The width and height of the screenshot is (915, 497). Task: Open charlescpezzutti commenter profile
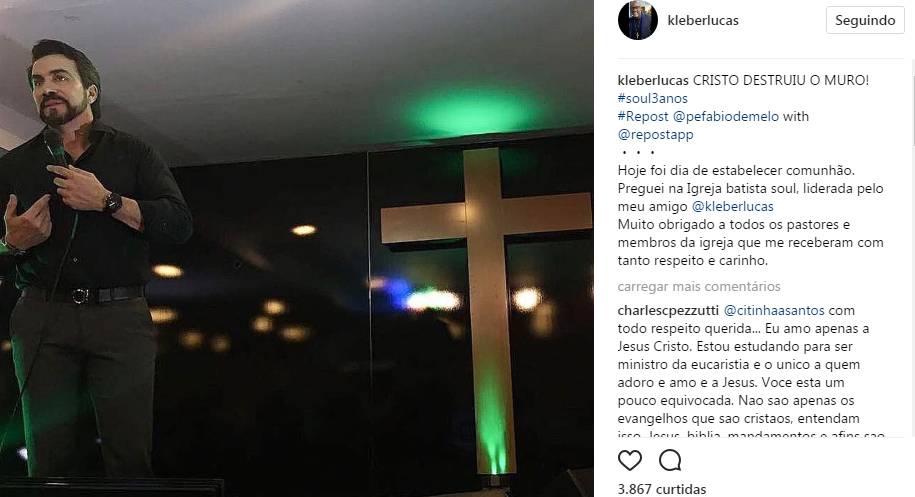click(668, 310)
